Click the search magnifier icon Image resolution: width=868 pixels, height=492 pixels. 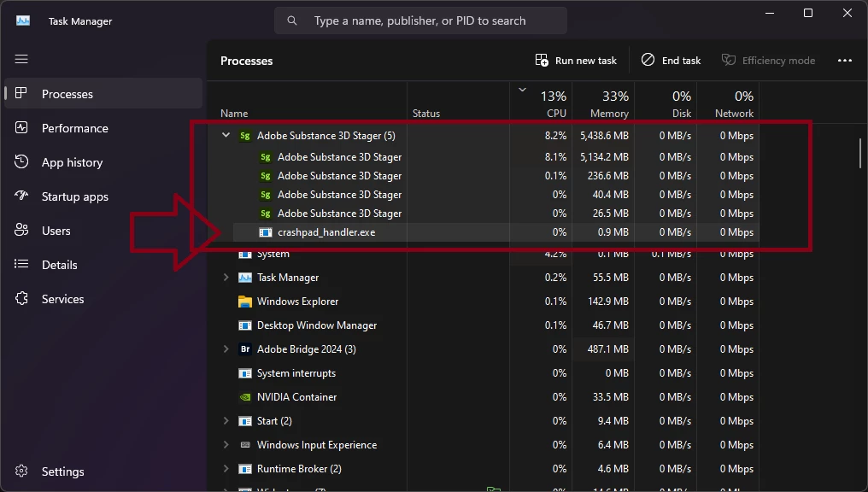point(291,20)
